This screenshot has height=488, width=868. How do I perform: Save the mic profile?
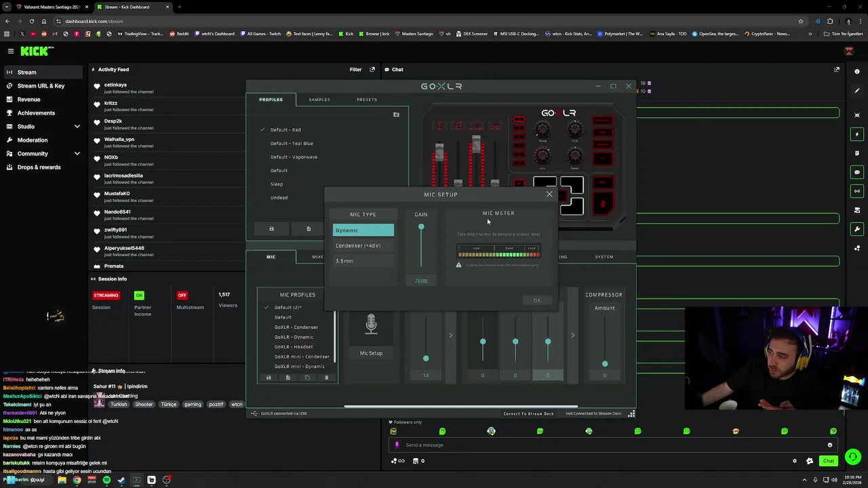click(269, 378)
